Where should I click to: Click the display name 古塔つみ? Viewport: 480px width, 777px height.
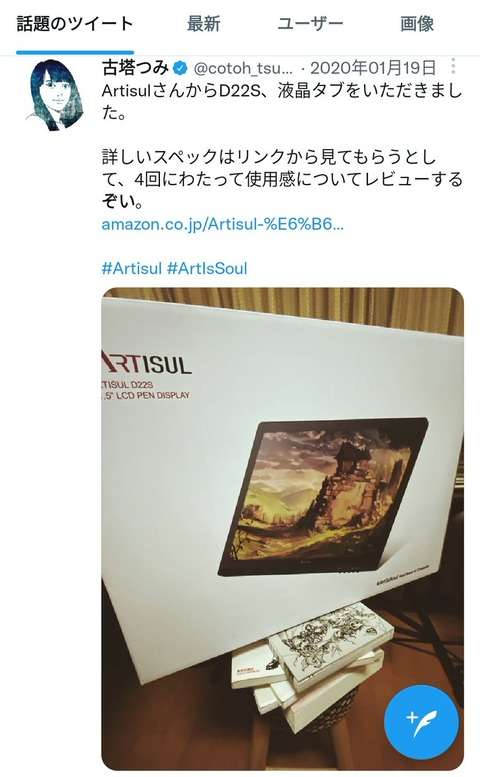pyautogui.click(x=135, y=68)
